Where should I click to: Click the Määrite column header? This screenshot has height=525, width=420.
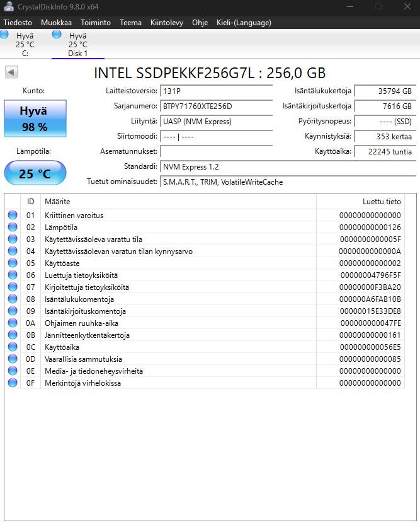178,202
